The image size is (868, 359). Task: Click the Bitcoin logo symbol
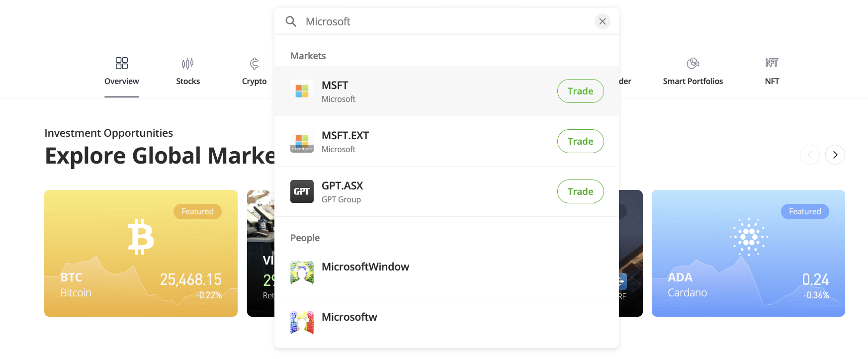141,237
